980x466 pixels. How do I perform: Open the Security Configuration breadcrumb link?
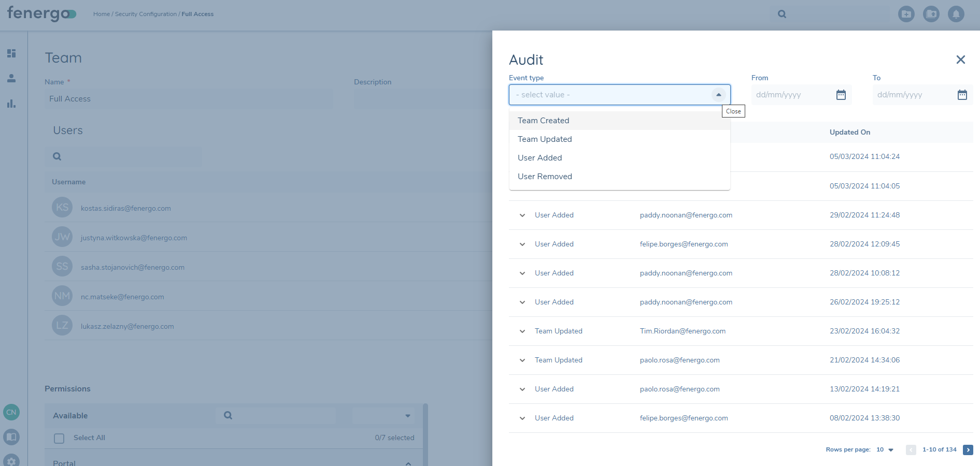pyautogui.click(x=146, y=14)
